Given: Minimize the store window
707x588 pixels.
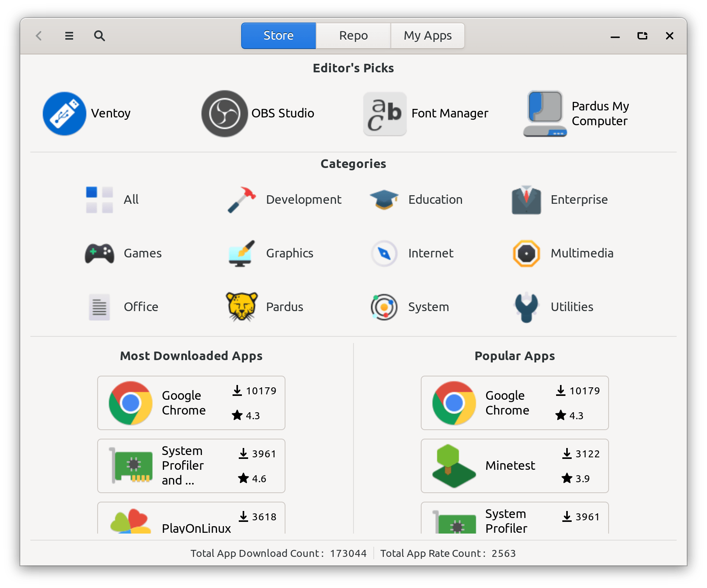Looking at the screenshot, I should (x=615, y=36).
